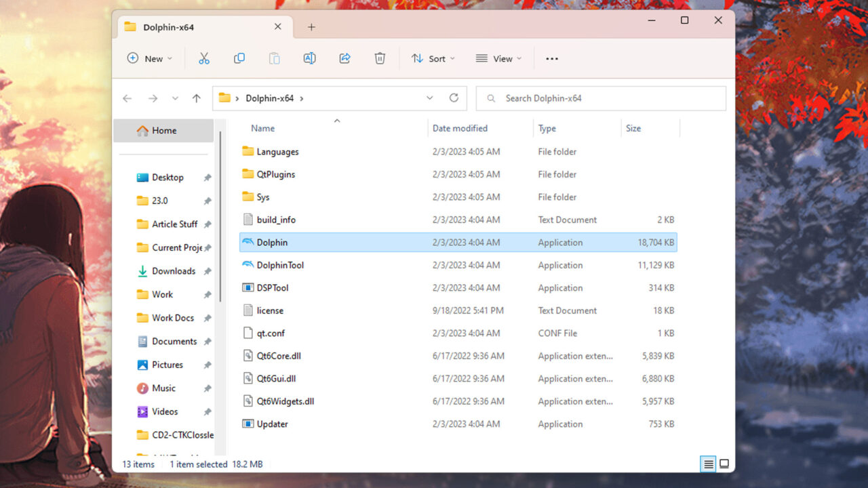Share the selected file
The height and width of the screenshot is (488, 868).
coord(344,58)
